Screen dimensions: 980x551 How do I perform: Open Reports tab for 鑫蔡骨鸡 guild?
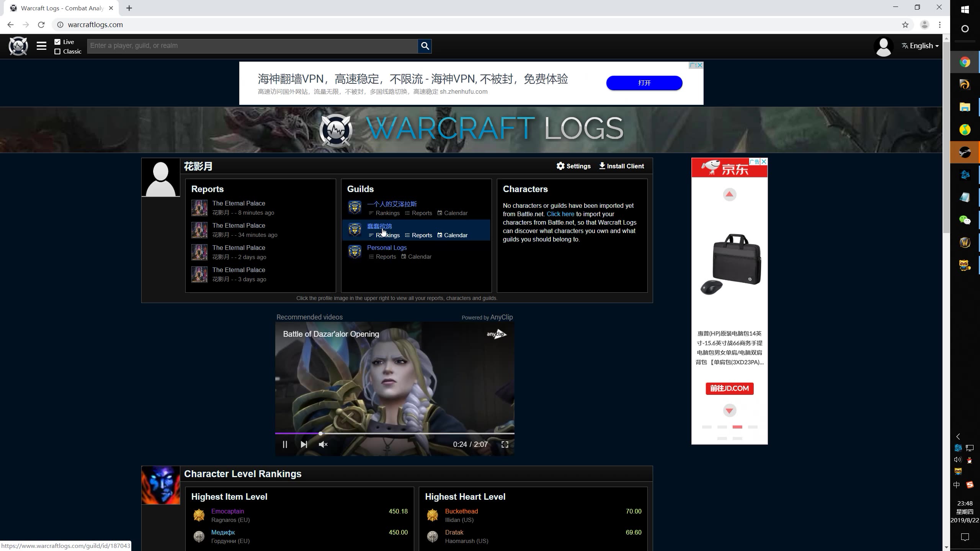click(422, 235)
